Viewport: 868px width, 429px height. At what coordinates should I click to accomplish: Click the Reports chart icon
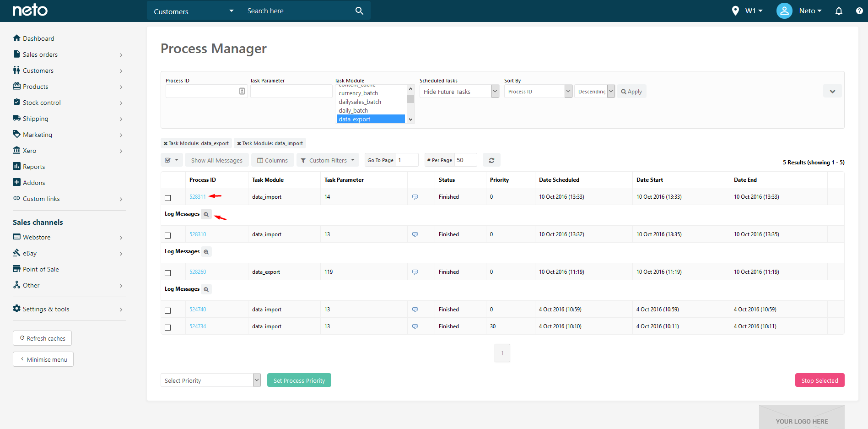point(17,166)
